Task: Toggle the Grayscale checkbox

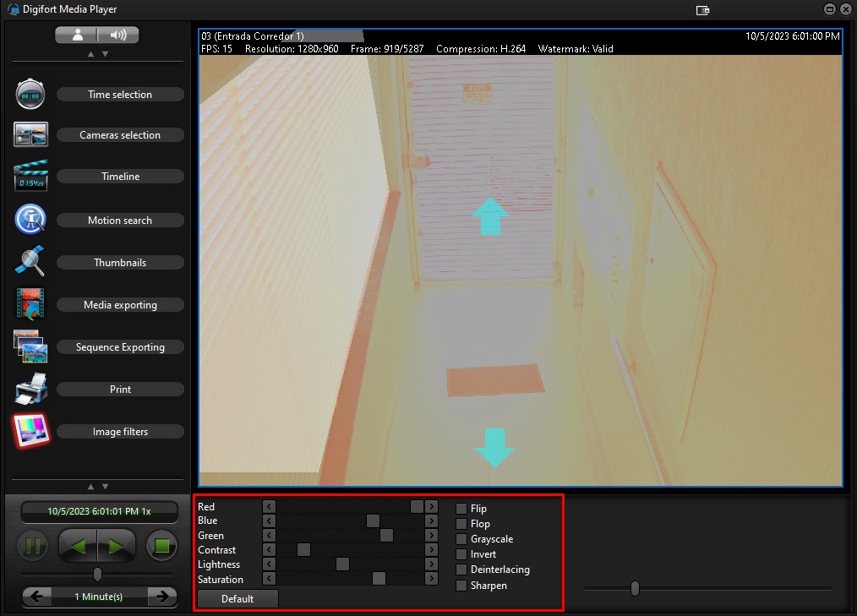Action: [x=461, y=539]
